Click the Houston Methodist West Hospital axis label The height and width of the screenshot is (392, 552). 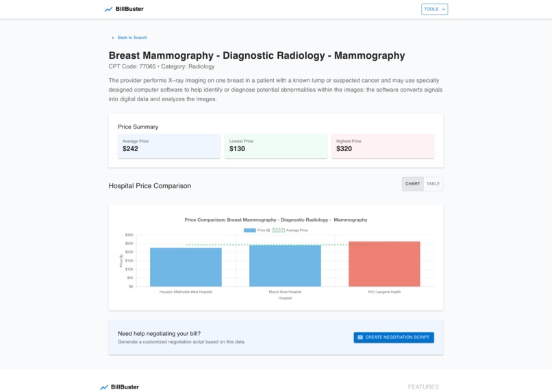click(x=186, y=292)
